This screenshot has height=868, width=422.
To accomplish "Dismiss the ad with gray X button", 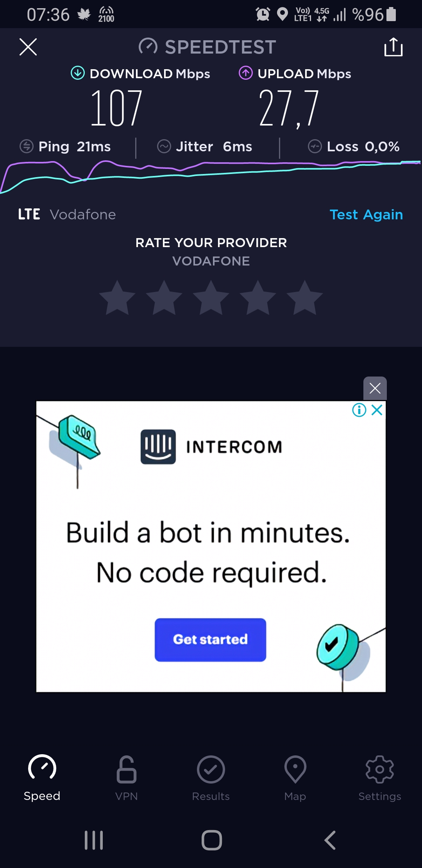I will pos(375,388).
